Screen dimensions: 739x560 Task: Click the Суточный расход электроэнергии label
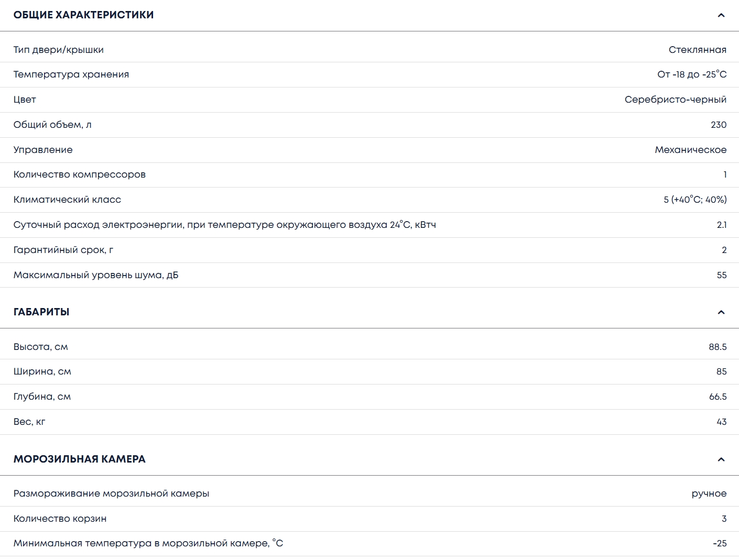coord(224,225)
